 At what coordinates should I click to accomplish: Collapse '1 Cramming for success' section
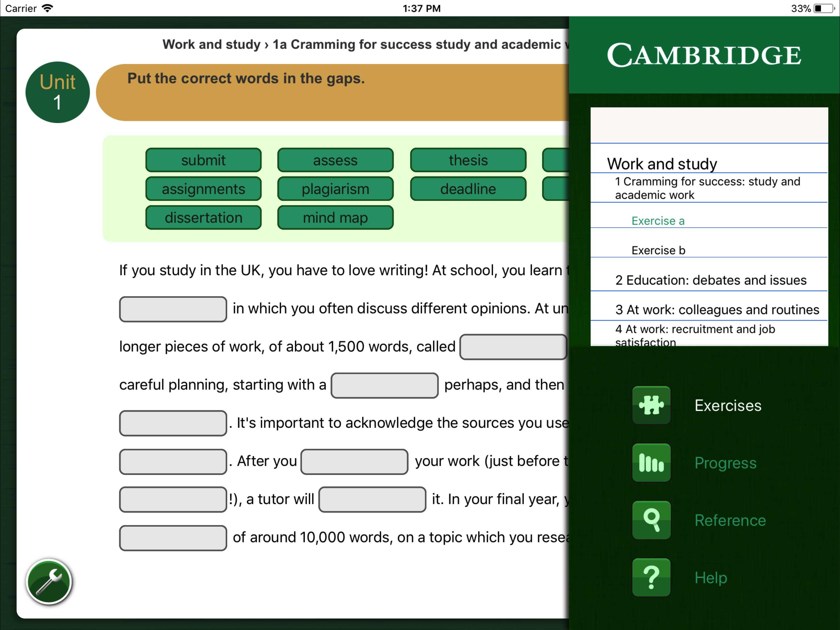(x=707, y=188)
